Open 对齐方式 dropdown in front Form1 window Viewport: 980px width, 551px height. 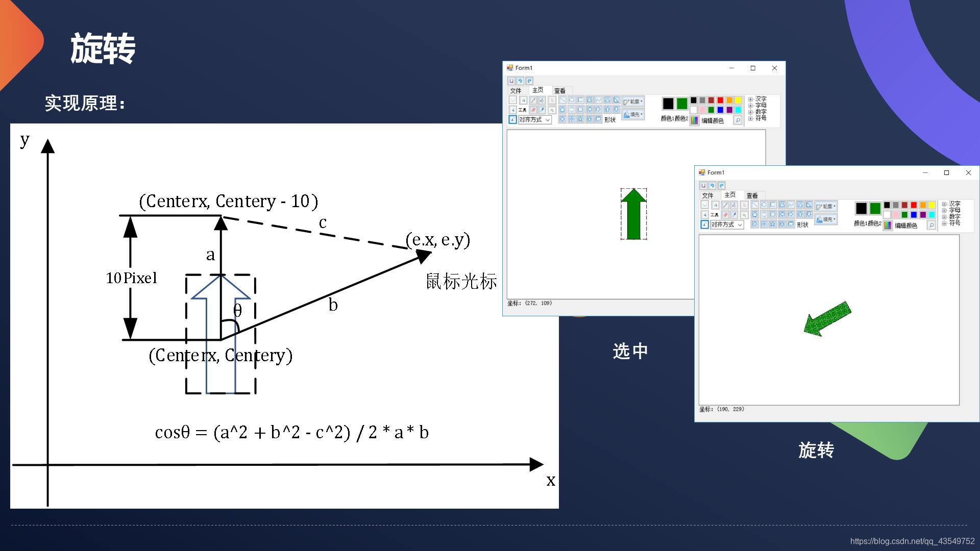(x=727, y=224)
